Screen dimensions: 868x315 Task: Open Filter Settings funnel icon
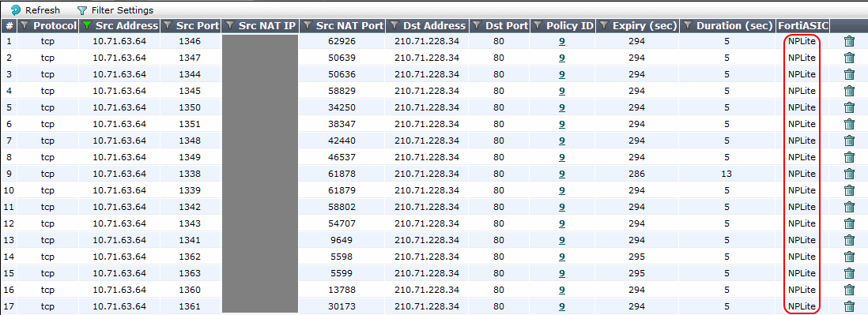pyautogui.click(x=82, y=10)
